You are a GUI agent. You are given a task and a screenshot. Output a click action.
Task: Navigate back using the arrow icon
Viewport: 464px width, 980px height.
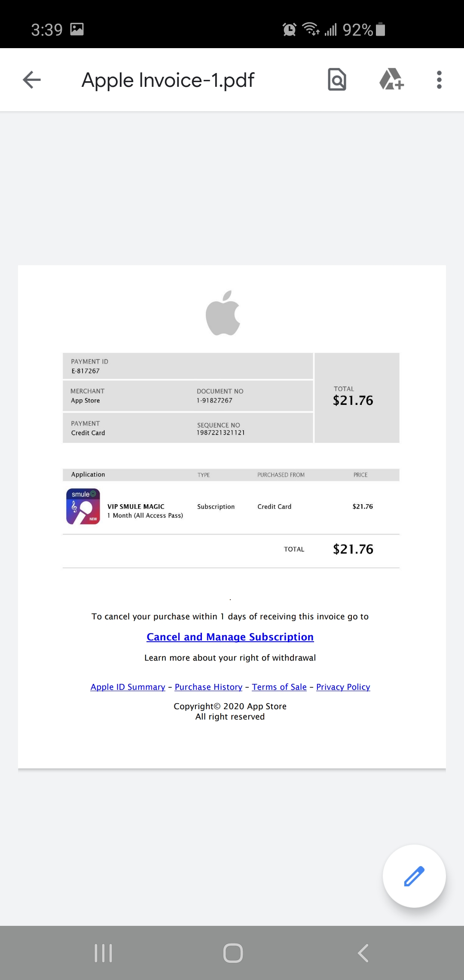click(31, 80)
